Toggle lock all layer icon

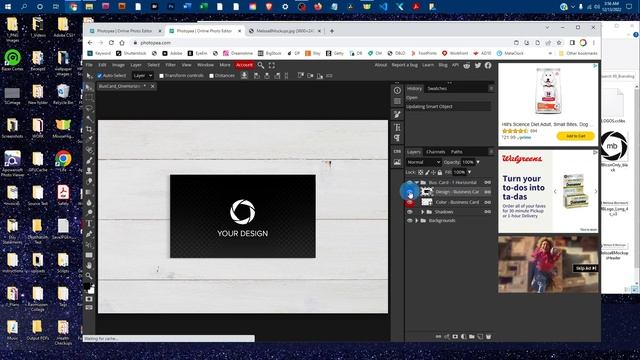coord(440,172)
